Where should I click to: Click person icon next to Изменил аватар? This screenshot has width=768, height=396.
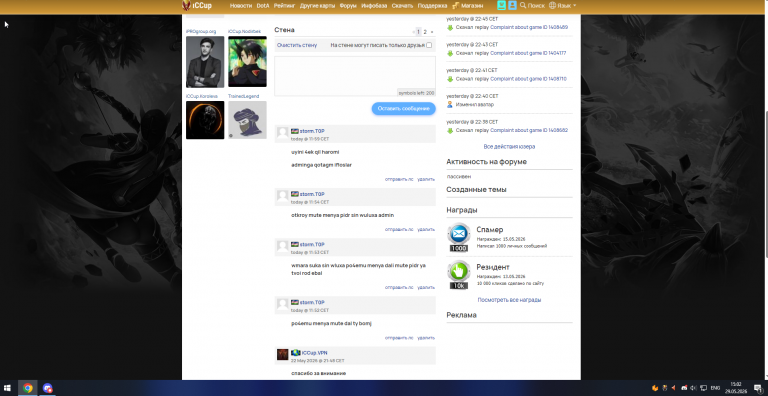pos(450,104)
